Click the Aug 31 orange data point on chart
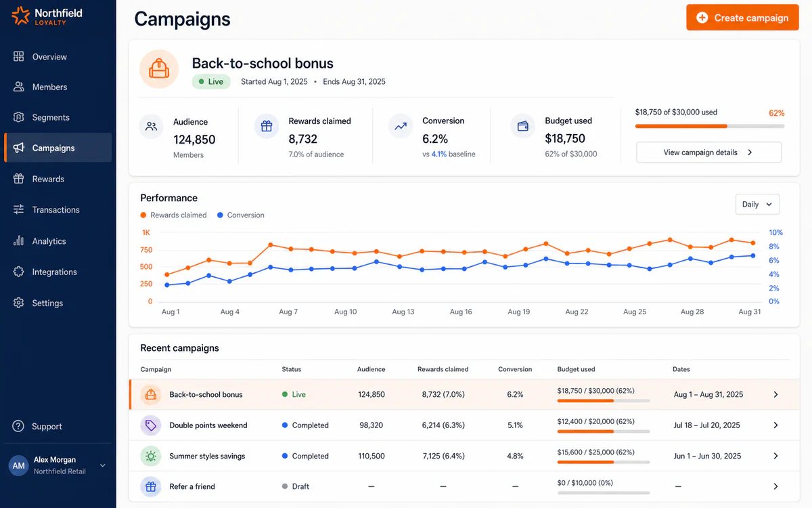Image resolution: width=812 pixels, height=508 pixels. (752, 242)
